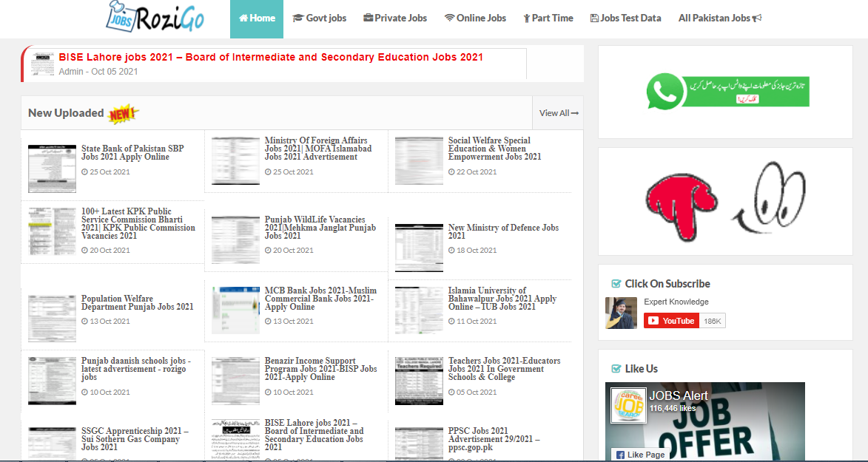Open Jobs Test Data page
The height and width of the screenshot is (462, 868).
[625, 18]
